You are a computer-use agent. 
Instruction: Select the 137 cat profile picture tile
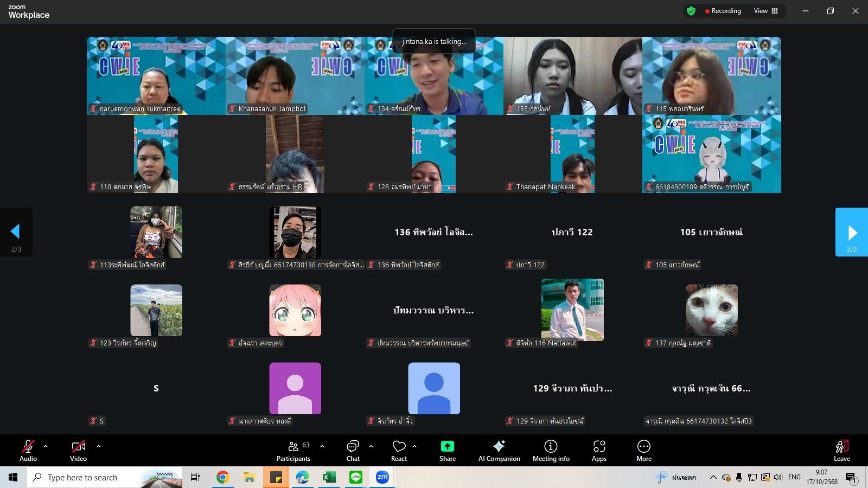pos(711,310)
